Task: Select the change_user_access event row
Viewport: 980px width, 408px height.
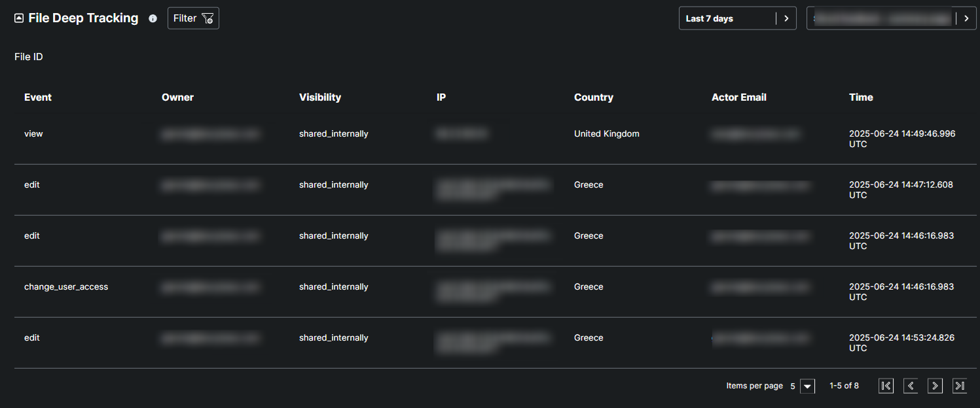Action: pos(66,287)
